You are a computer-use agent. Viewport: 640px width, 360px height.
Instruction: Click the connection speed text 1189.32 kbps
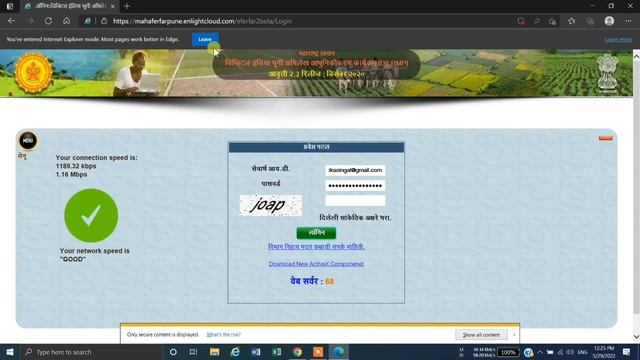[x=76, y=166]
